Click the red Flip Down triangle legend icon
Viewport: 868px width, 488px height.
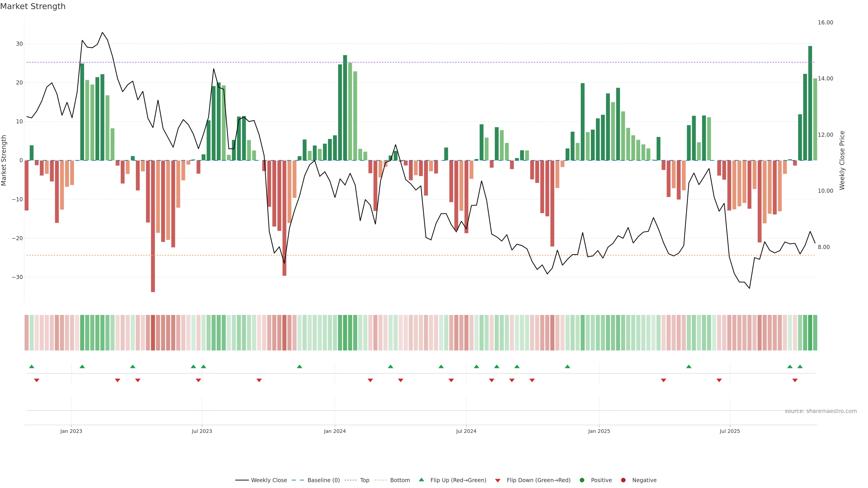point(498,480)
